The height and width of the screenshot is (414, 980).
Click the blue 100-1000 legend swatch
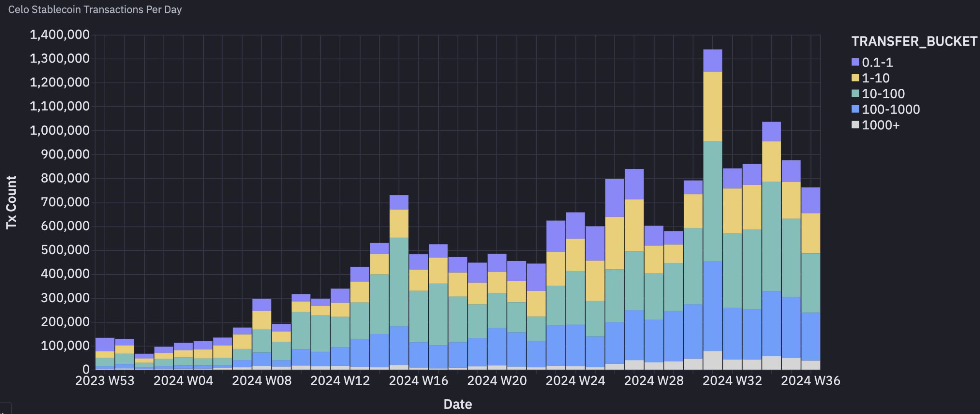[x=855, y=109]
